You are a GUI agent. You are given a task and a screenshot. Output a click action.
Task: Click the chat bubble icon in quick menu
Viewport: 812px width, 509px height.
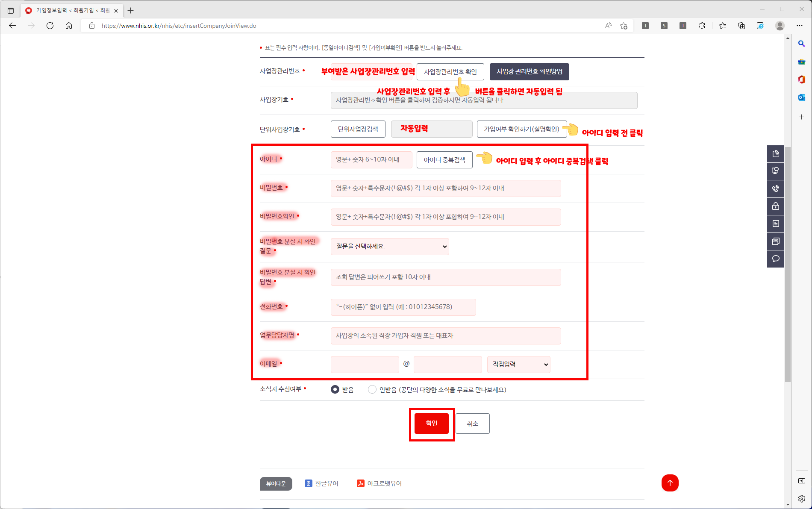pyautogui.click(x=776, y=259)
